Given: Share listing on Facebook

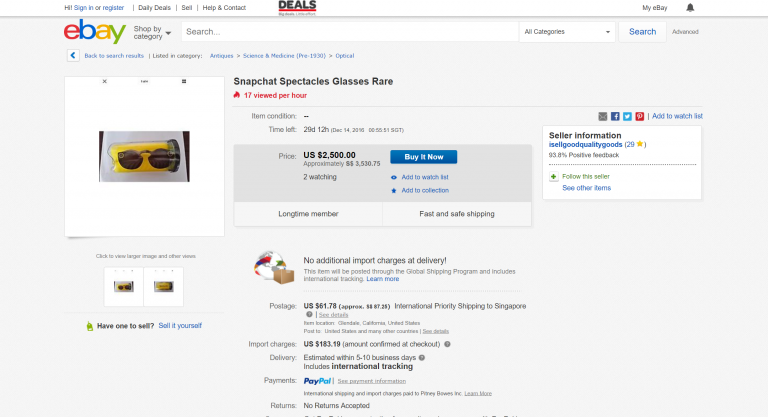Looking at the screenshot, I should pyautogui.click(x=615, y=116).
